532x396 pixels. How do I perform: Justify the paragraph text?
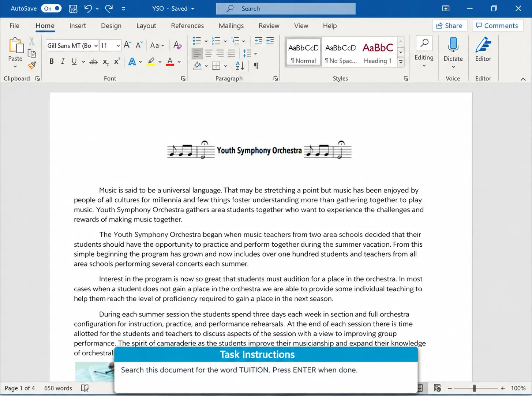click(x=232, y=53)
